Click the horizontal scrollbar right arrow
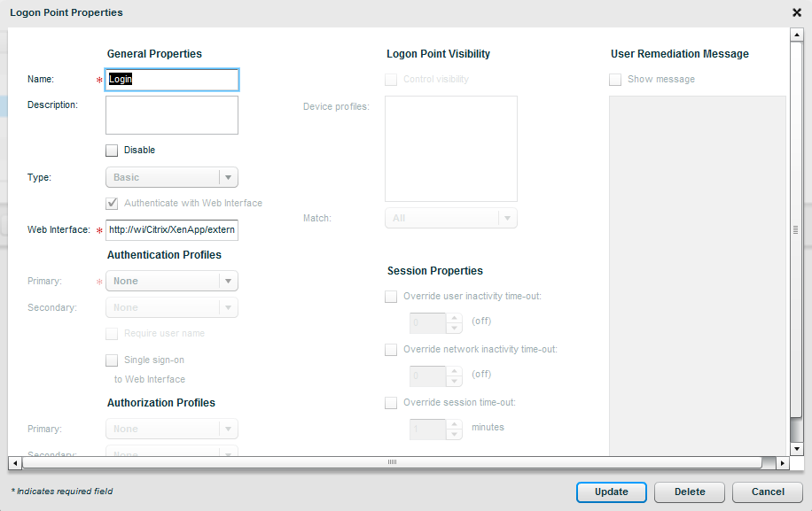 783,463
